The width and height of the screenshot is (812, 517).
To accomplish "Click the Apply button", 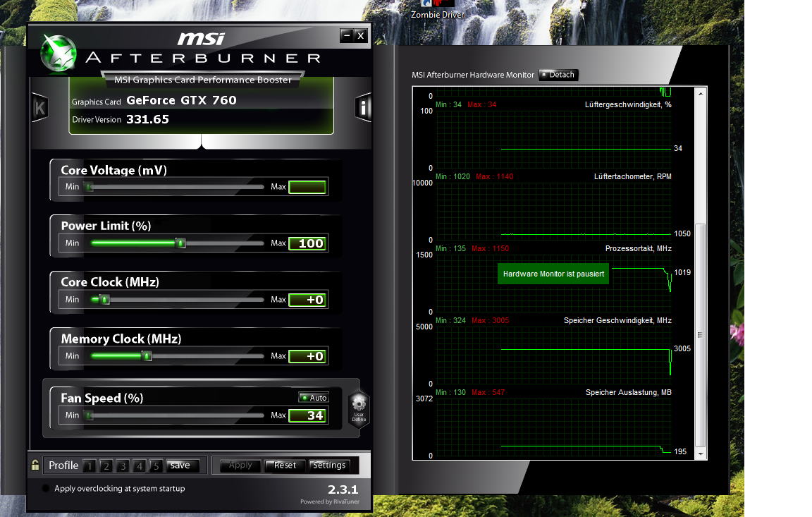I will (240, 466).
